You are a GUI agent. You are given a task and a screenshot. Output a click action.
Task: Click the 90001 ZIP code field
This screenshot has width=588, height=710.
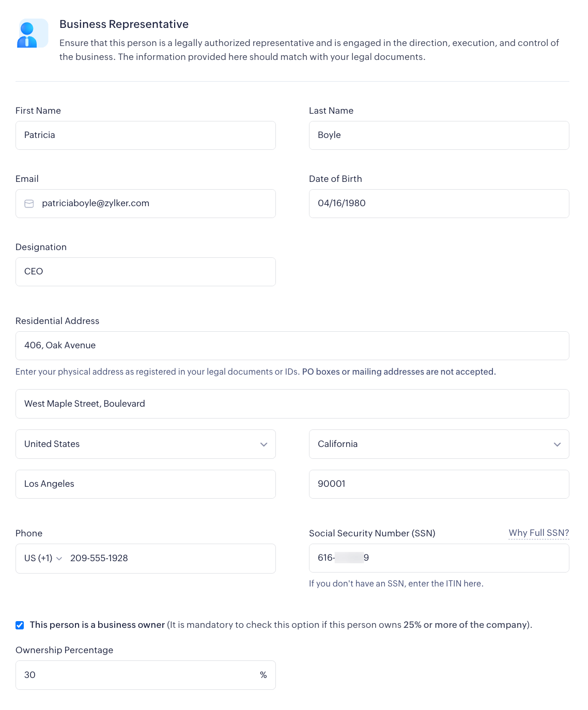439,484
